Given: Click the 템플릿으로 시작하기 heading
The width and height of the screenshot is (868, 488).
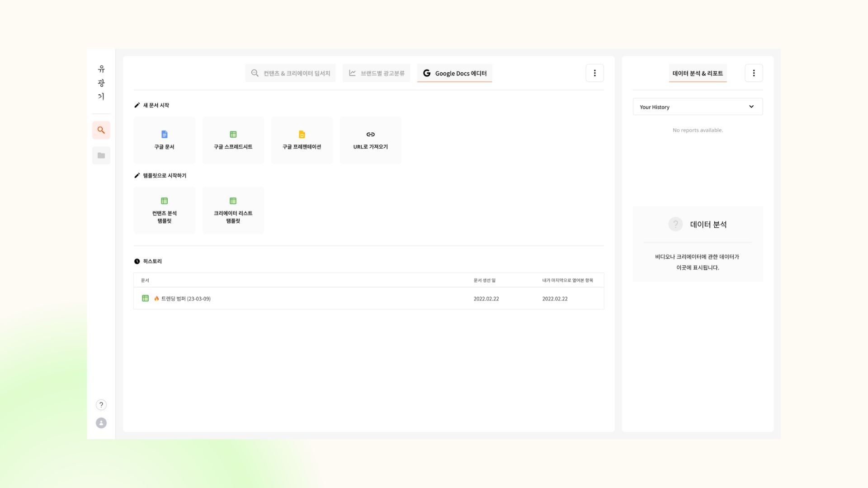Looking at the screenshot, I should [165, 175].
